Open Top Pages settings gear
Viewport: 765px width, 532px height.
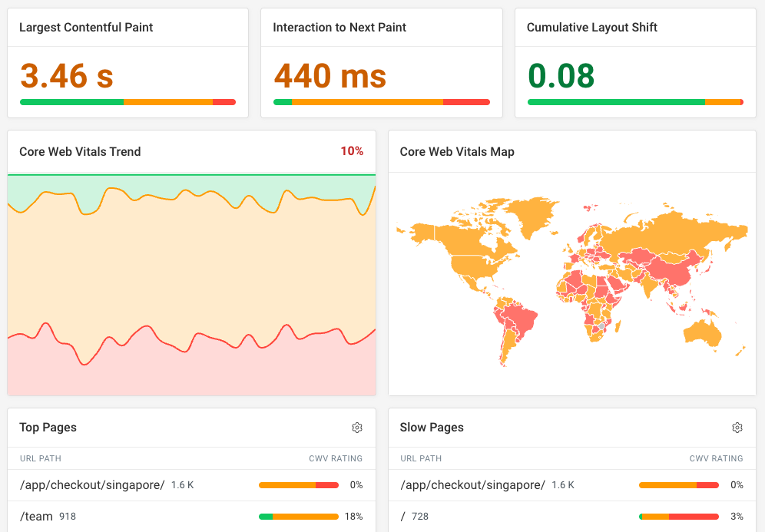point(356,428)
